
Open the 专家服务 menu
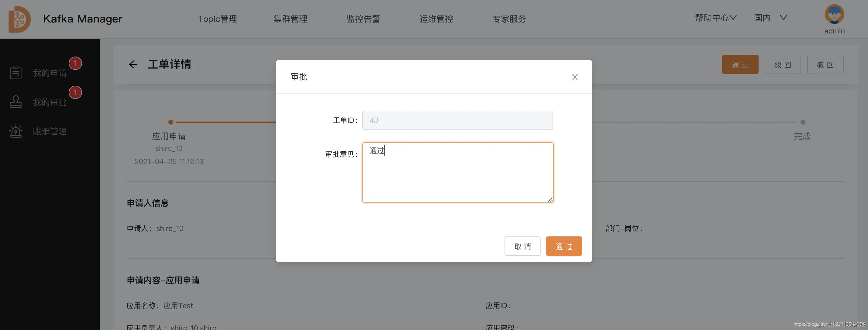(509, 19)
